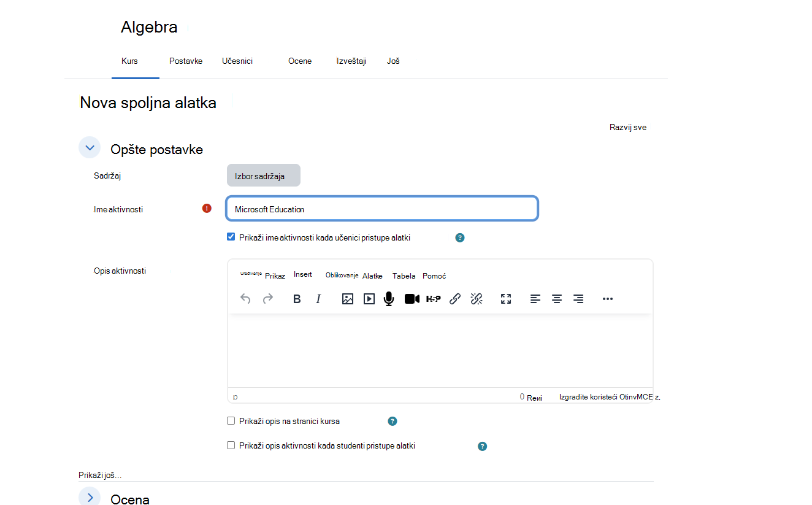Click the word count in editor status bar
Image resolution: width=812 pixels, height=505 pixels.
click(531, 397)
